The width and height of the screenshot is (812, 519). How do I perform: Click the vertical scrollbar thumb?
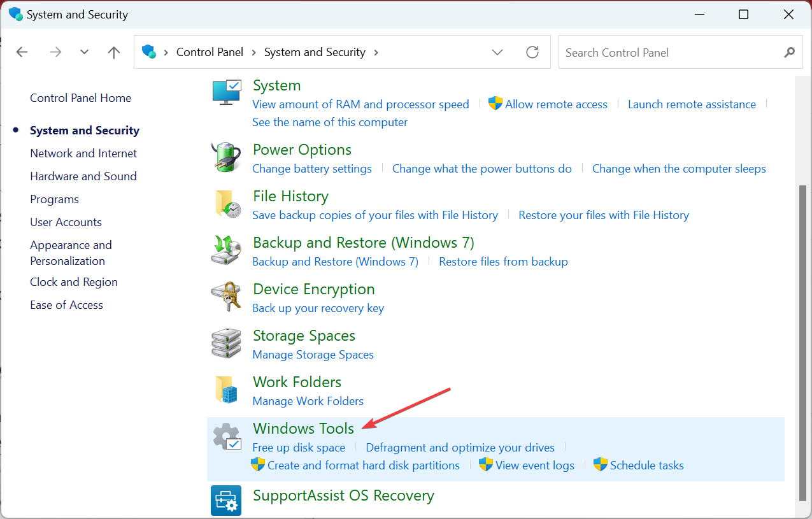pos(802,343)
